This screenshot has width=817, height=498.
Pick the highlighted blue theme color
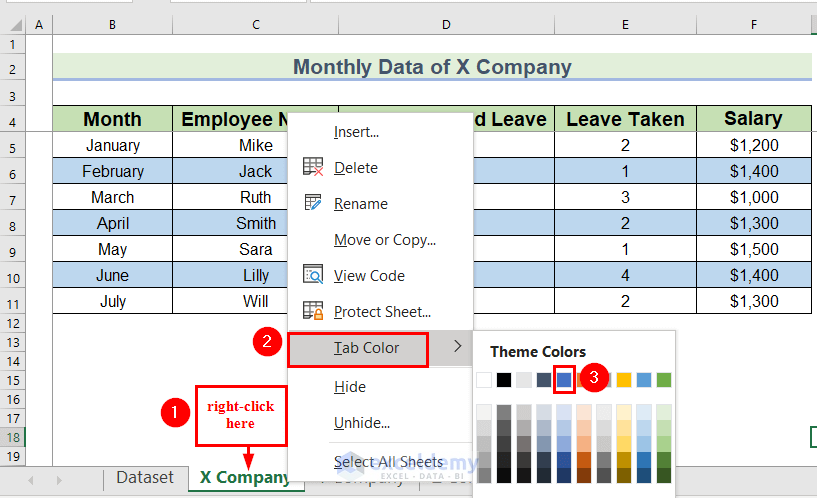[x=564, y=380]
